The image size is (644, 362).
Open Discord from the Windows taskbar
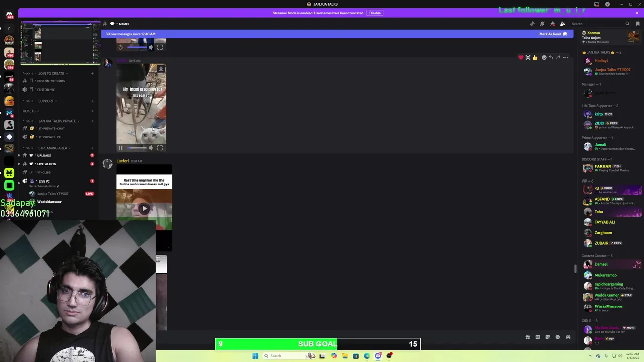378,356
